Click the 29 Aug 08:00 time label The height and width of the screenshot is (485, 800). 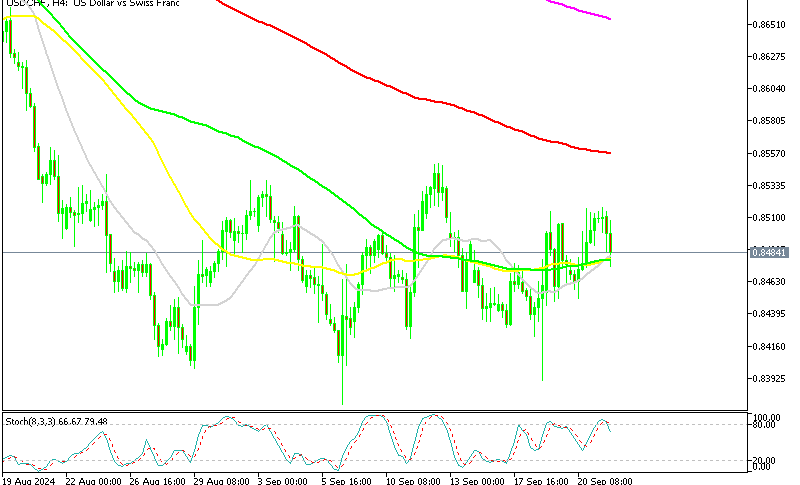(221, 481)
